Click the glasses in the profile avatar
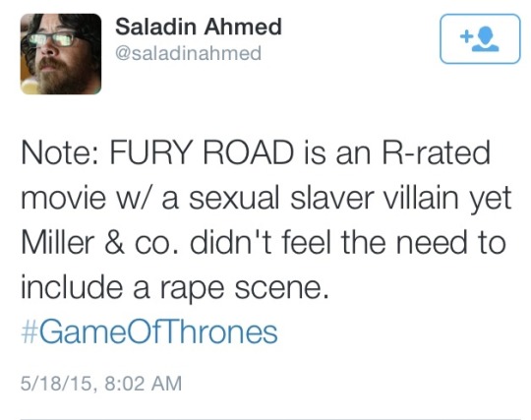 click(x=52, y=39)
